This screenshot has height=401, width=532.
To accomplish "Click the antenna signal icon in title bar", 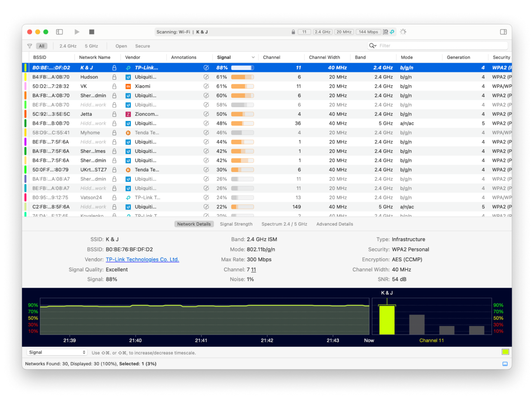I will [x=385, y=32].
